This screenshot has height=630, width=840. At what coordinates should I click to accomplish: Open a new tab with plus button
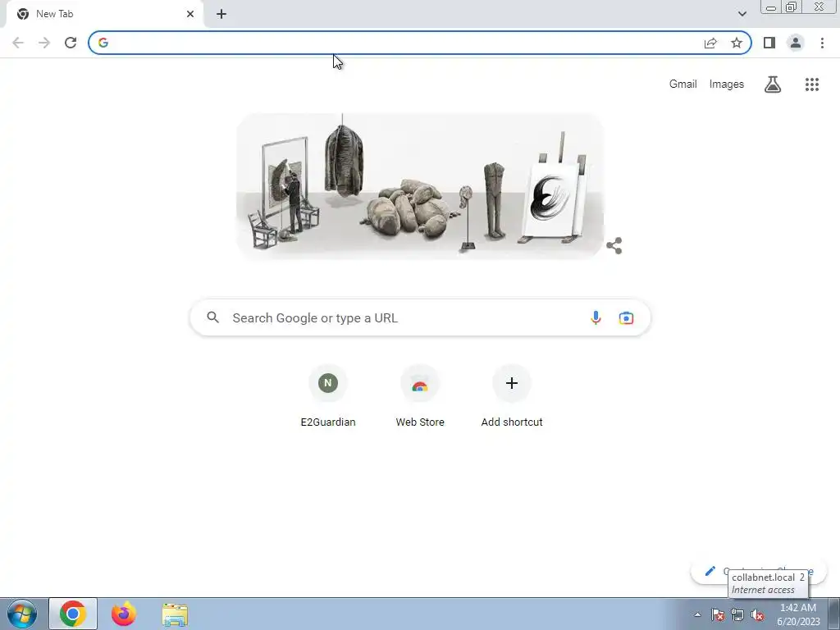click(x=221, y=14)
